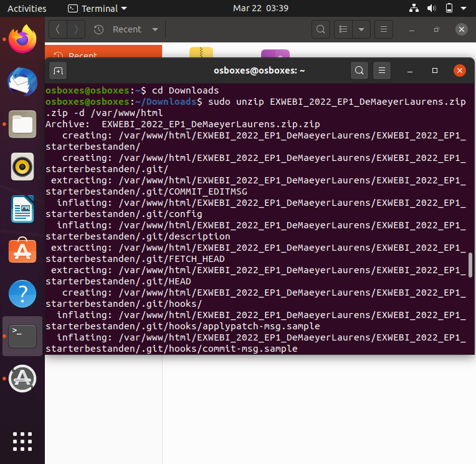The image size is (476, 464).
Task: Click the 'cd Downloads' command text
Action: 185,90
